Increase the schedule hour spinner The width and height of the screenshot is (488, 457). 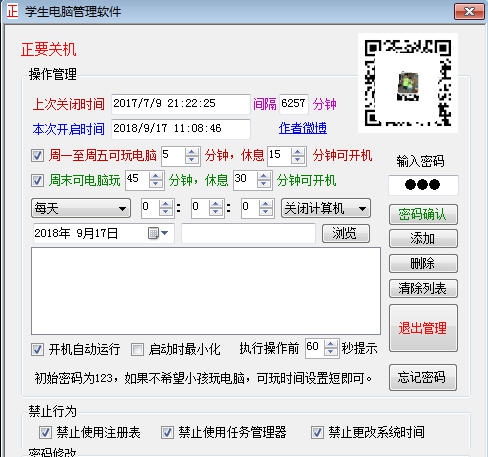[x=166, y=204]
